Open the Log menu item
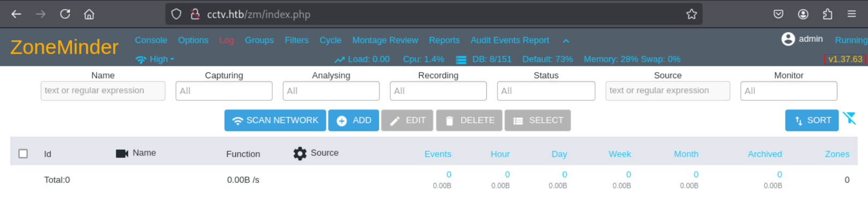 [x=226, y=40]
